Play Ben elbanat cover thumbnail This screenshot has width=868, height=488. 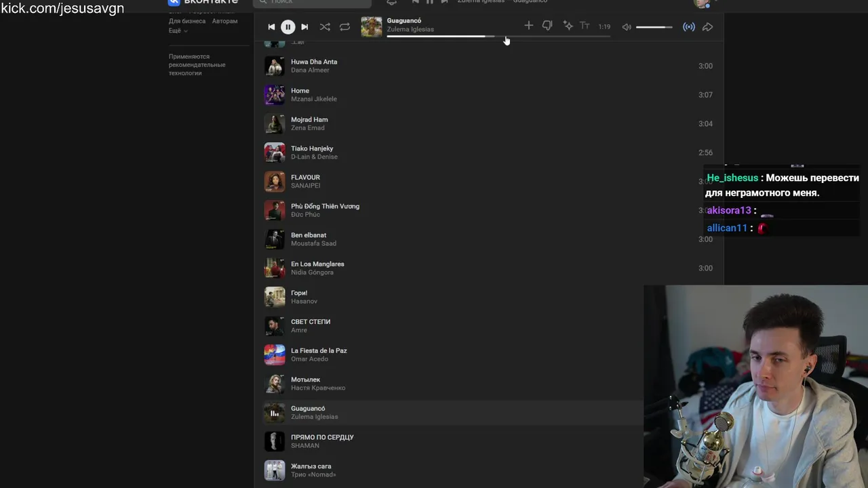[275, 239]
